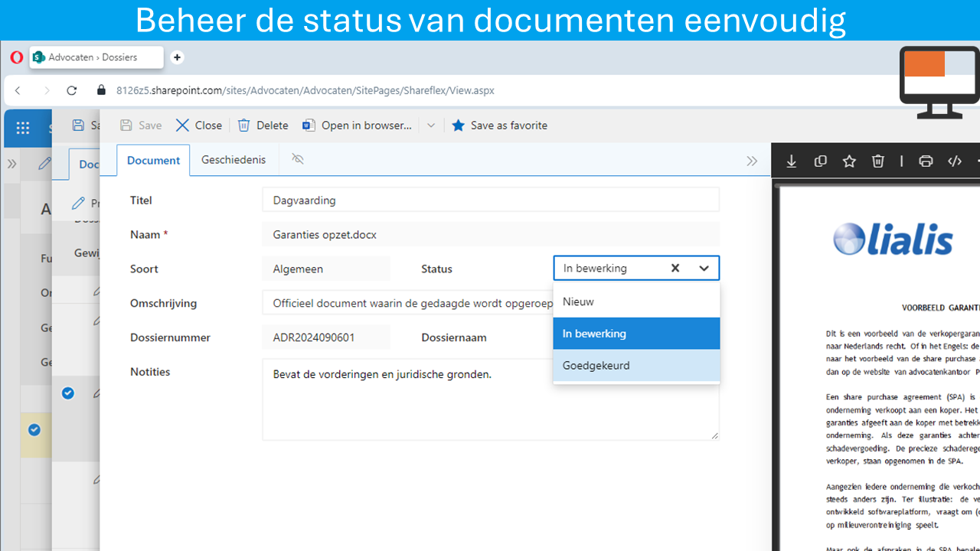Click the disabled Save button in document toolbar
Viewport: 980px width, 551px height.
click(141, 126)
